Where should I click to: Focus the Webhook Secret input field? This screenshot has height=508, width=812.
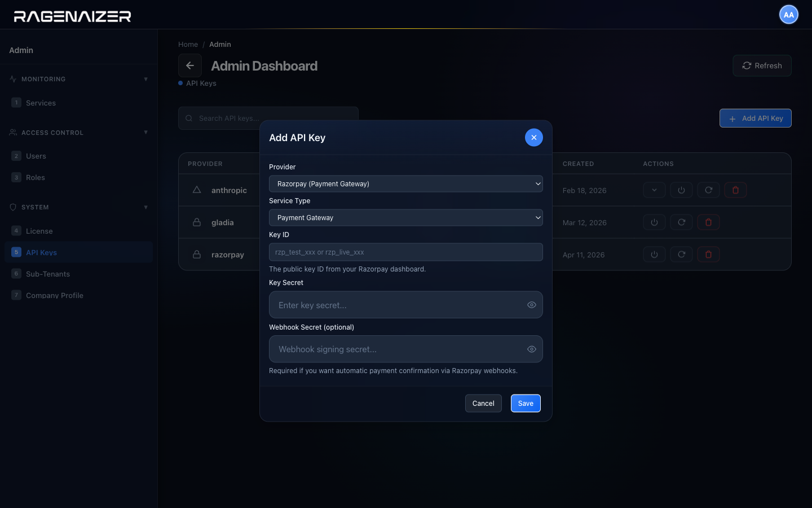[x=405, y=349]
